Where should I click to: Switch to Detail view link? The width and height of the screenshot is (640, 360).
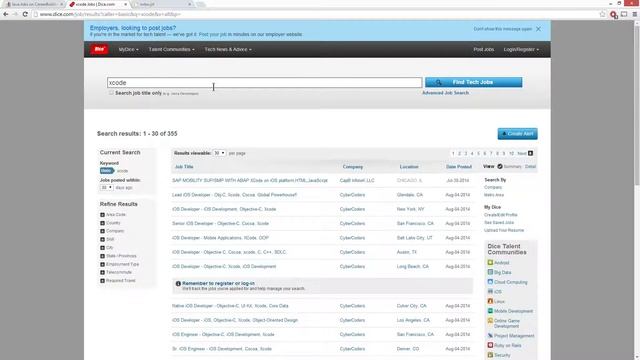coord(530,167)
